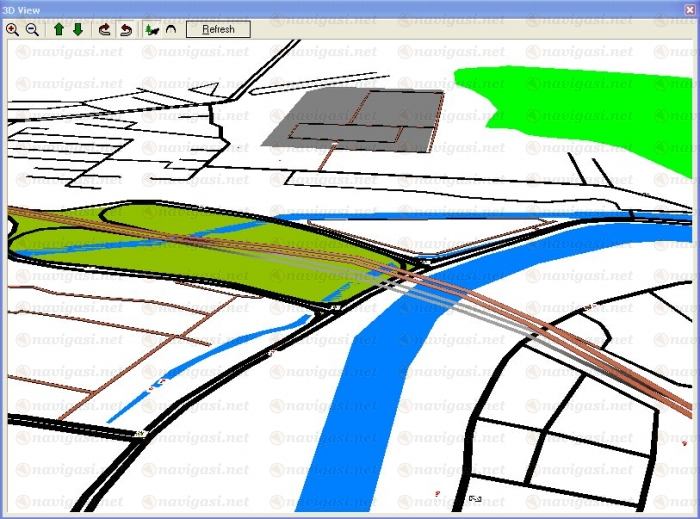The image size is (700, 519).
Task: Click the zoom in magnifier icon
Action: pyautogui.click(x=12, y=29)
